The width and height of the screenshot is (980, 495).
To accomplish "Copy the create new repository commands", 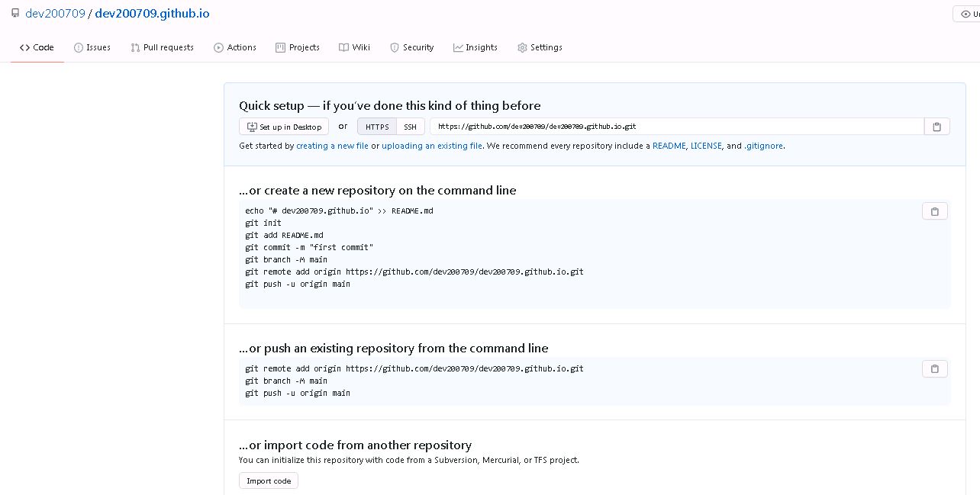I will (935, 211).
